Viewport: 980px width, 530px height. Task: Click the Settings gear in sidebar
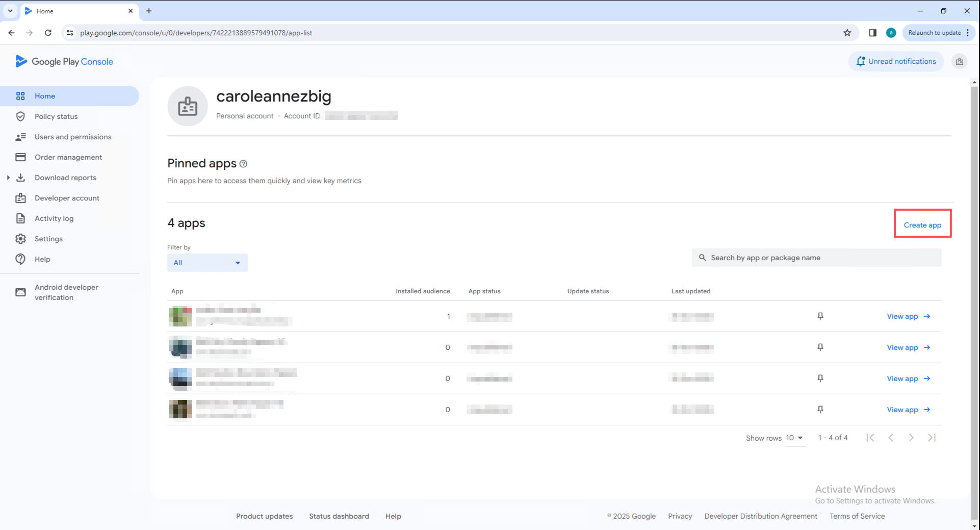(x=20, y=239)
